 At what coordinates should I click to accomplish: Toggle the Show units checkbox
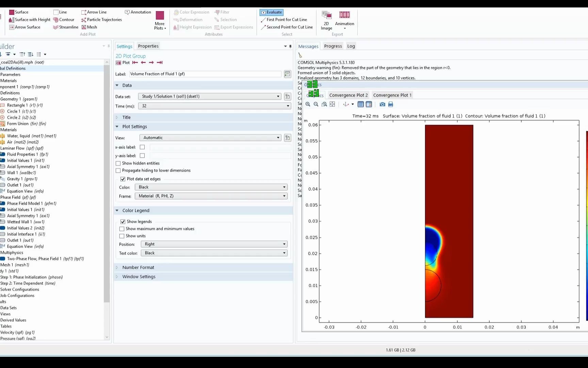[122, 236]
